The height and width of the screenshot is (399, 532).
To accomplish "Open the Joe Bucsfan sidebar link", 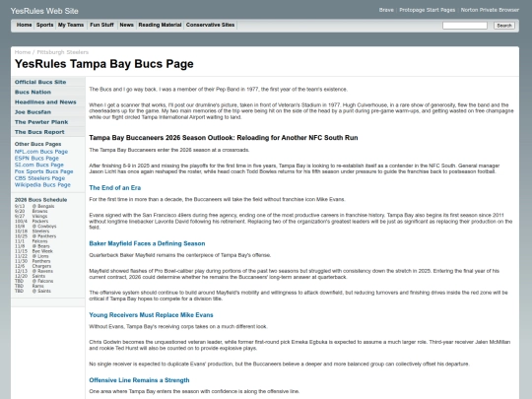I will pos(33,112).
